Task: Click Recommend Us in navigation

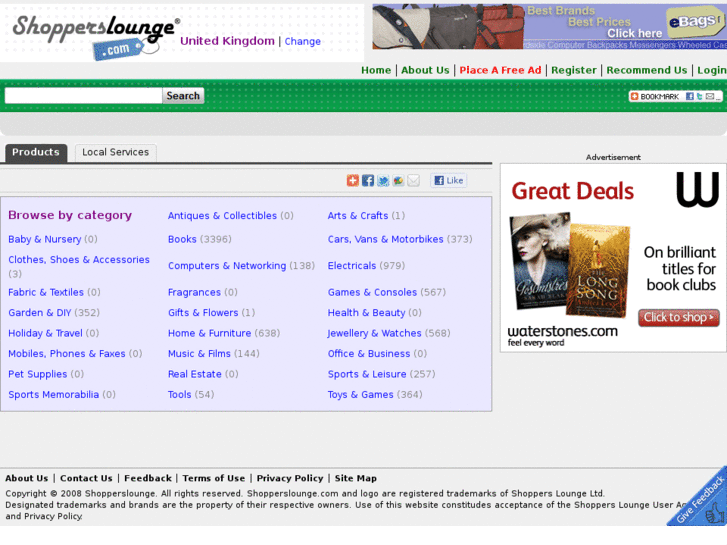Action: (x=646, y=70)
